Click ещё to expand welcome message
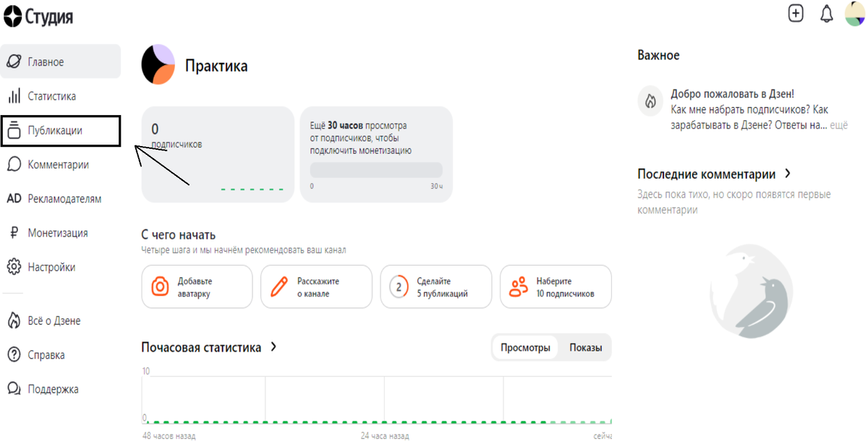Screen dimensions: 868x447 (x=838, y=125)
